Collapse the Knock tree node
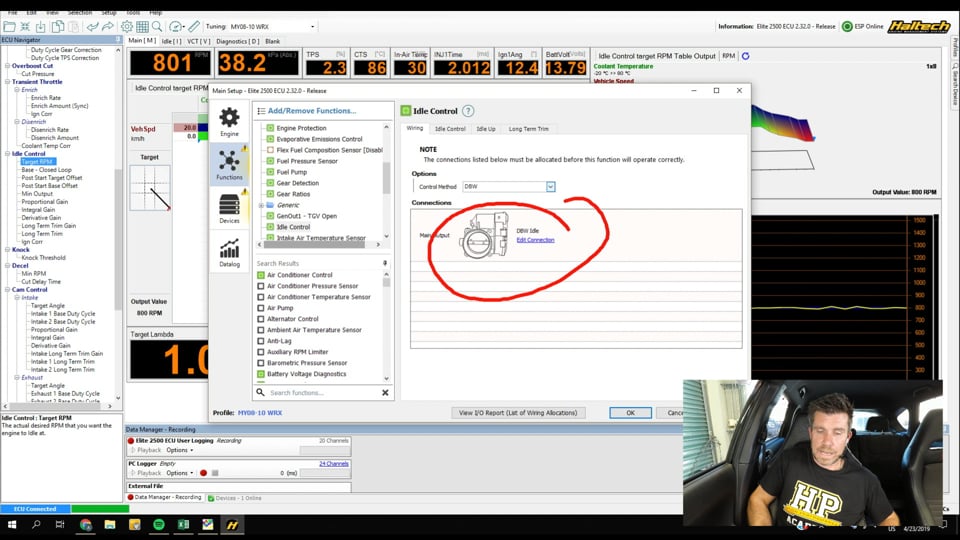This screenshot has width=960, height=540. click(7, 250)
